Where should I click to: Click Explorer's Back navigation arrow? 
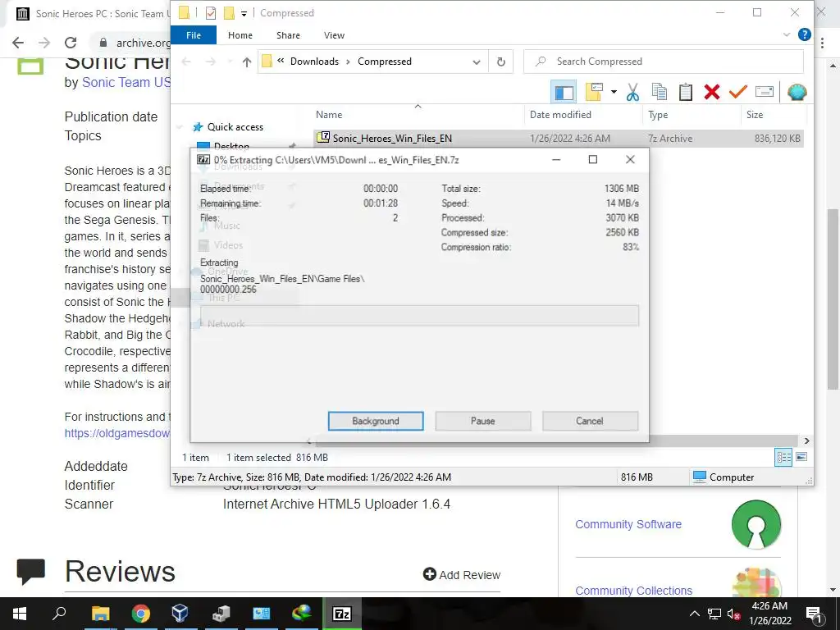point(186,62)
